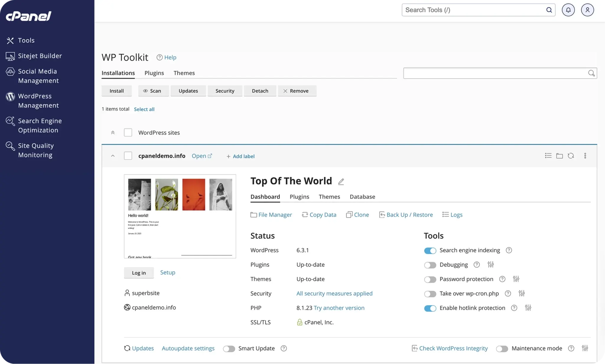Open Debugging advanced settings sliders icon
605x364 pixels.
[490, 264]
